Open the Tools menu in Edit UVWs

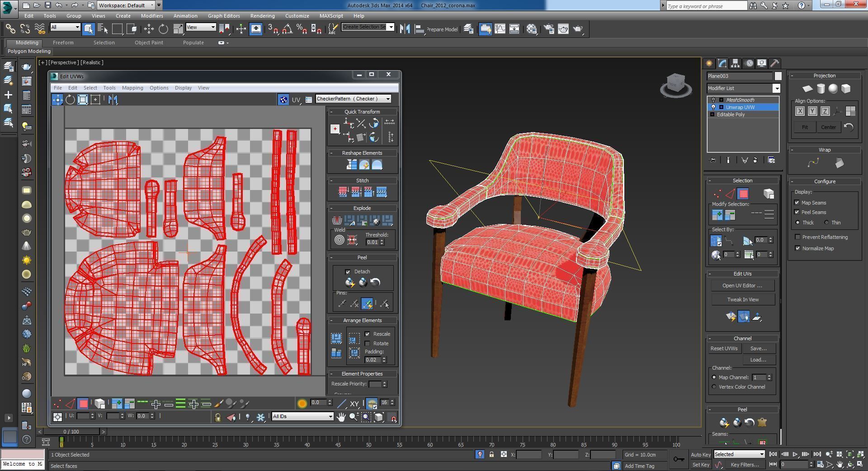tap(109, 88)
